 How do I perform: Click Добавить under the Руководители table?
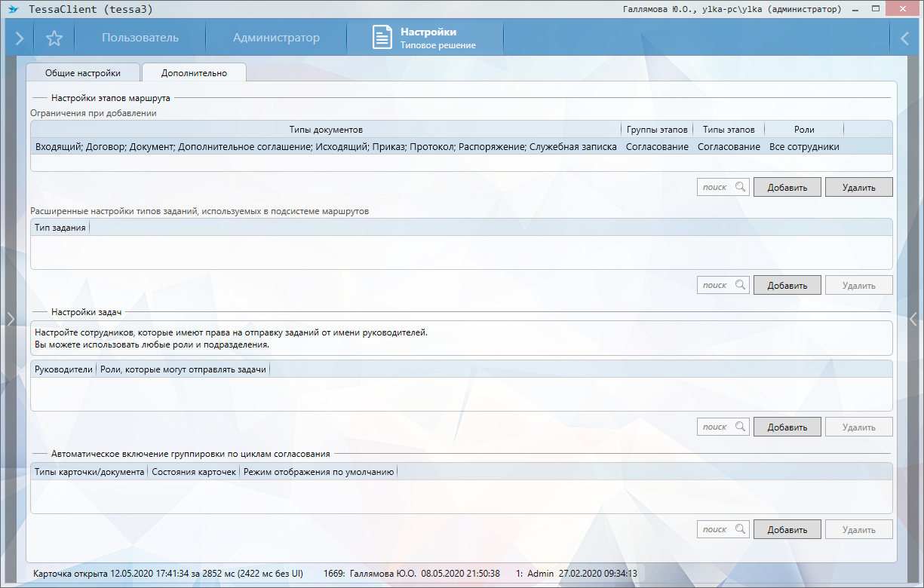pos(787,427)
